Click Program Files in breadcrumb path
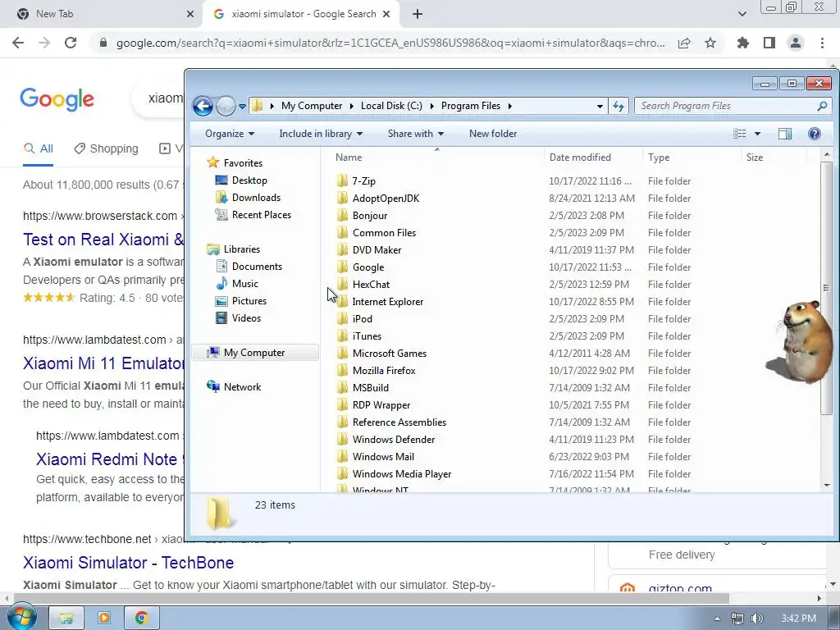Image resolution: width=840 pixels, height=630 pixels. 470,106
